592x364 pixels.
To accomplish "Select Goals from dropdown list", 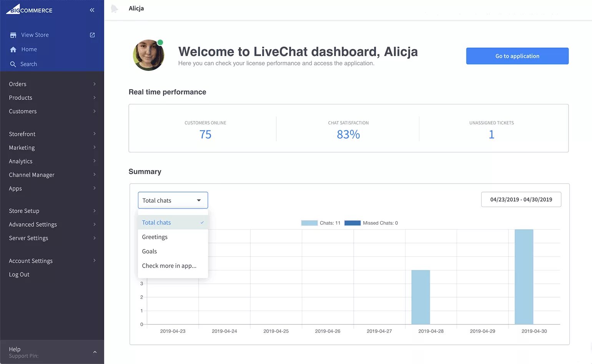I will [173, 251].
